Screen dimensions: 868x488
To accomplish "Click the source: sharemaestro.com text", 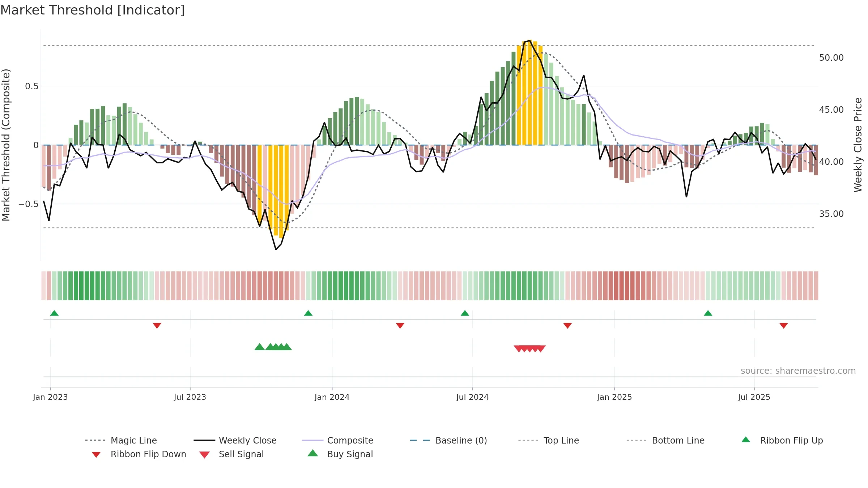I will coord(798,371).
